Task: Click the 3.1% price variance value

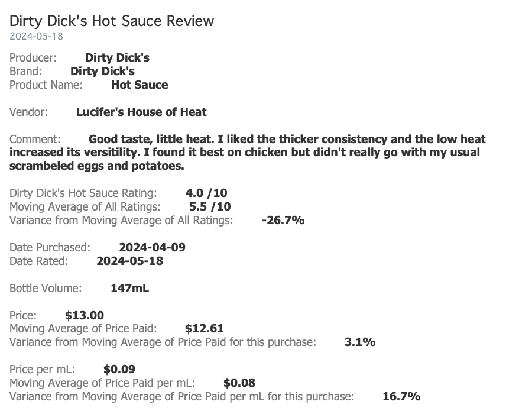Action: click(x=360, y=342)
